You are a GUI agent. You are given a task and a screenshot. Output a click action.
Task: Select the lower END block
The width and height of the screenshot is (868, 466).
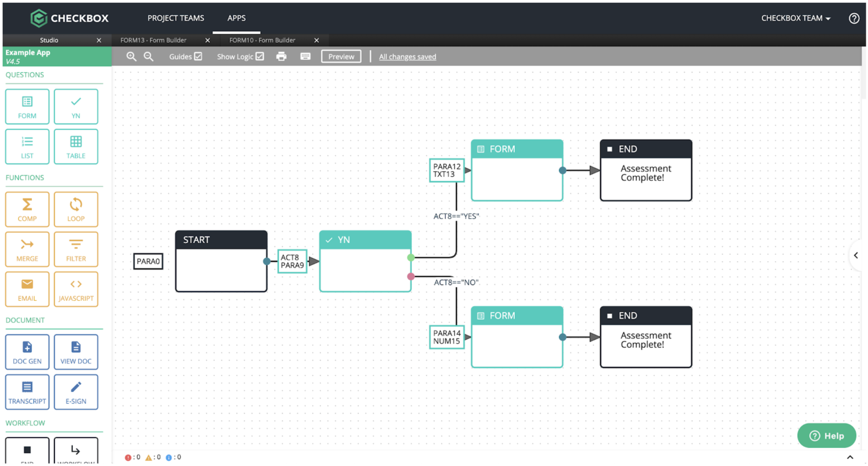(646, 337)
